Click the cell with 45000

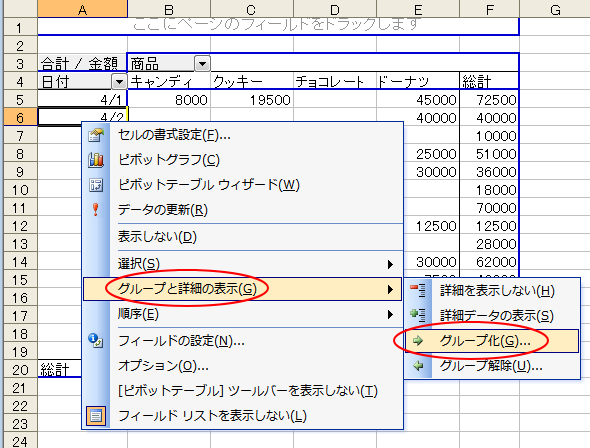click(418, 100)
